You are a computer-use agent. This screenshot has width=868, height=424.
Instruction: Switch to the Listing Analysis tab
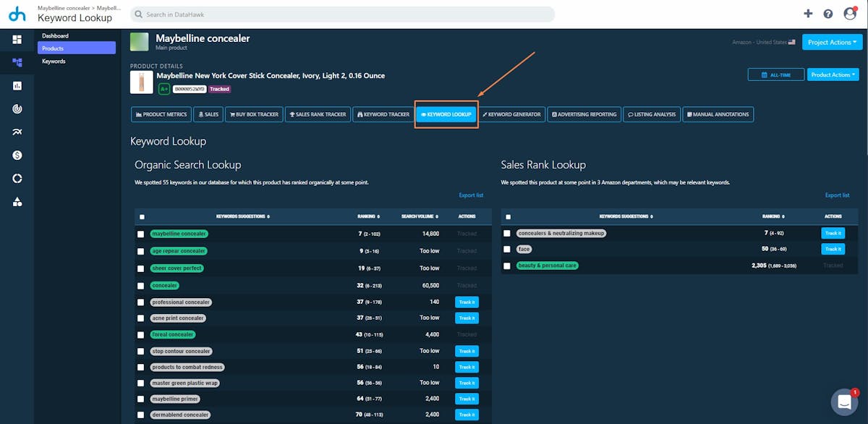click(x=652, y=114)
